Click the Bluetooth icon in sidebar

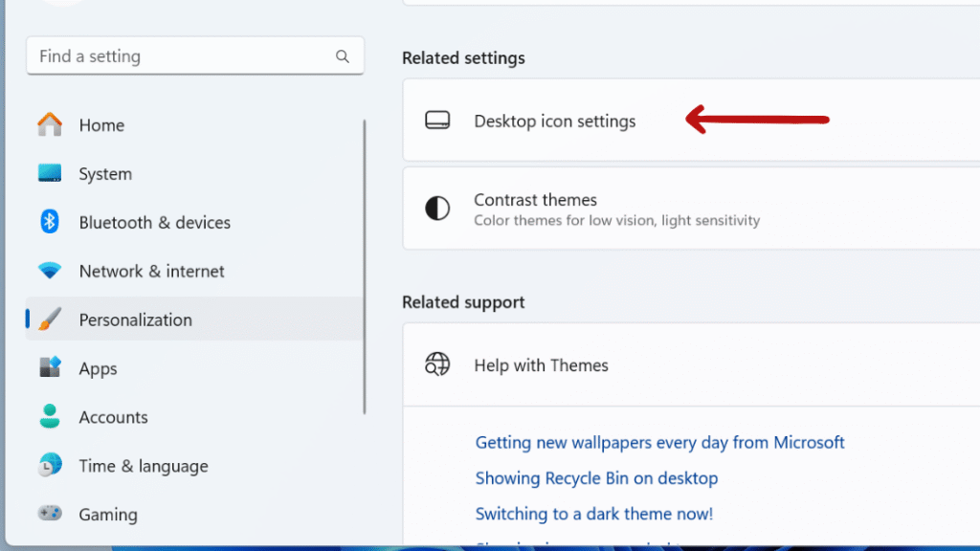(50, 222)
